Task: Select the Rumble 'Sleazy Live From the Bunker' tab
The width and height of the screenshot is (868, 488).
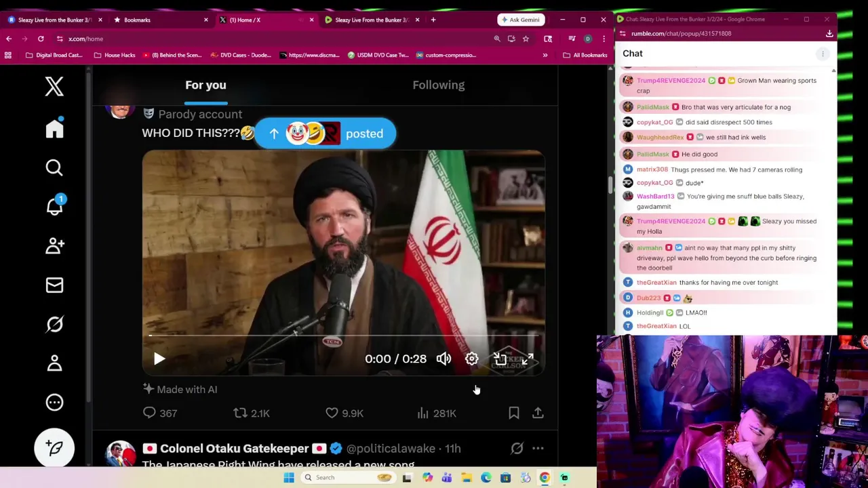Action: click(x=372, y=20)
